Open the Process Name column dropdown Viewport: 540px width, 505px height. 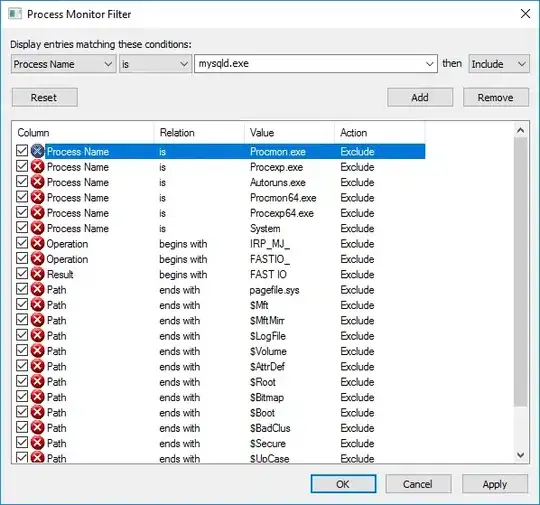63,64
